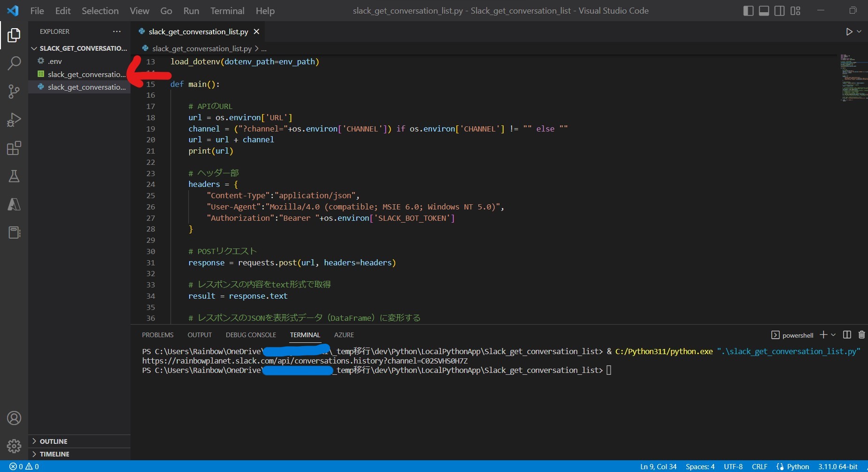Image resolution: width=868 pixels, height=472 pixels.
Task: Expand the OUTLINE section
Action: [x=79, y=441]
